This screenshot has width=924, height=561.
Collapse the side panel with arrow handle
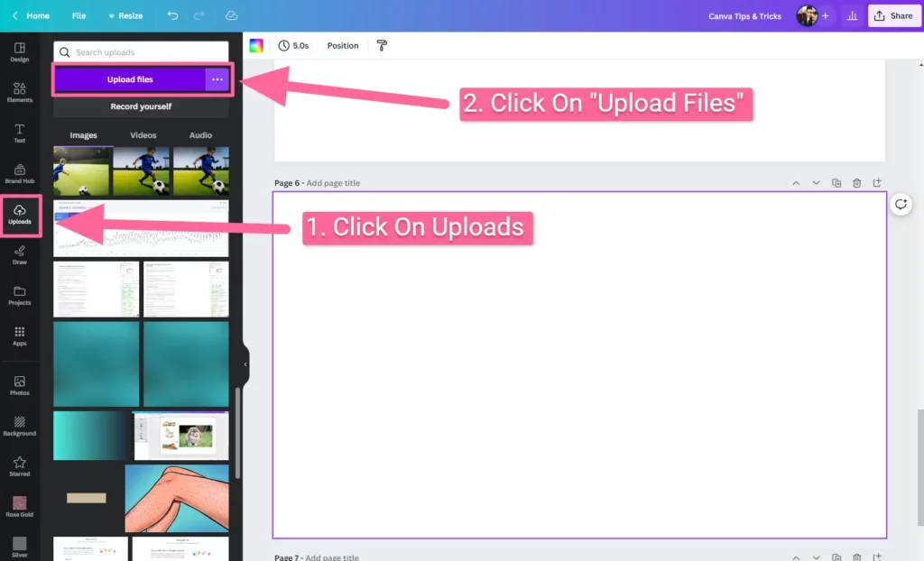(x=245, y=364)
